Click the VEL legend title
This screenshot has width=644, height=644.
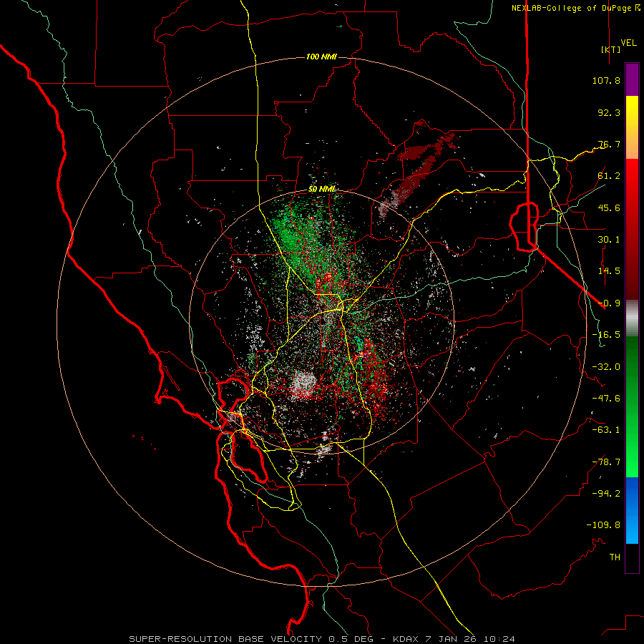[628, 43]
